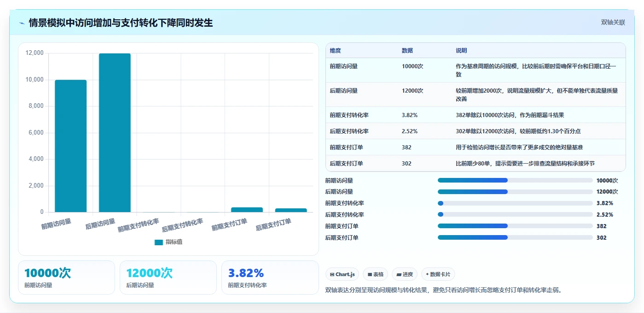The width and height of the screenshot is (644, 313).
Task: Click the footer note starting 双轴表达
Action: coord(444,290)
